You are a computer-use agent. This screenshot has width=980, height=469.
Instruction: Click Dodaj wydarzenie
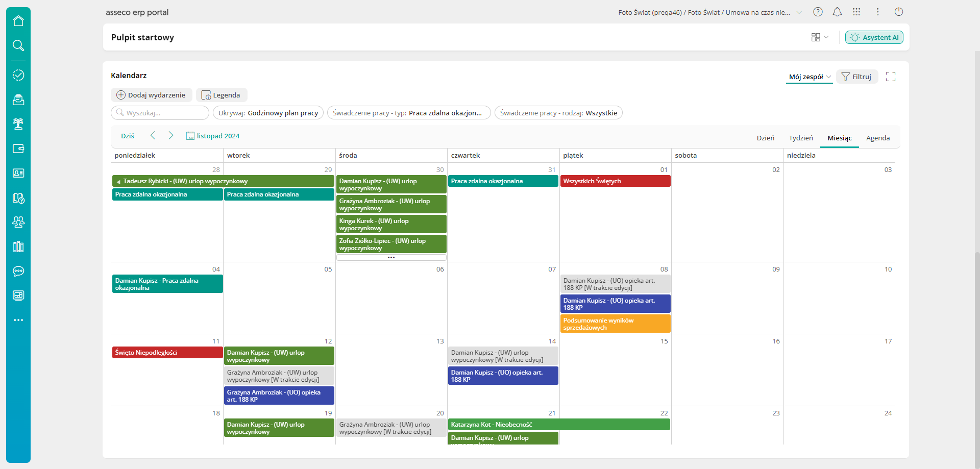click(152, 95)
